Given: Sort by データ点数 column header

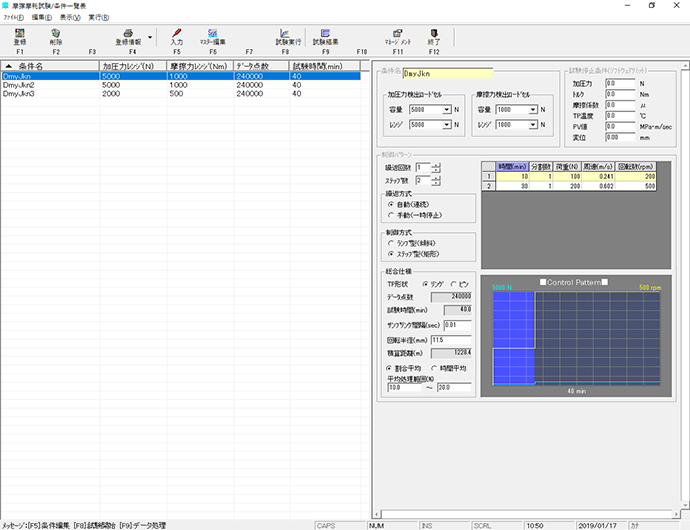Looking at the screenshot, I should coord(261,66).
